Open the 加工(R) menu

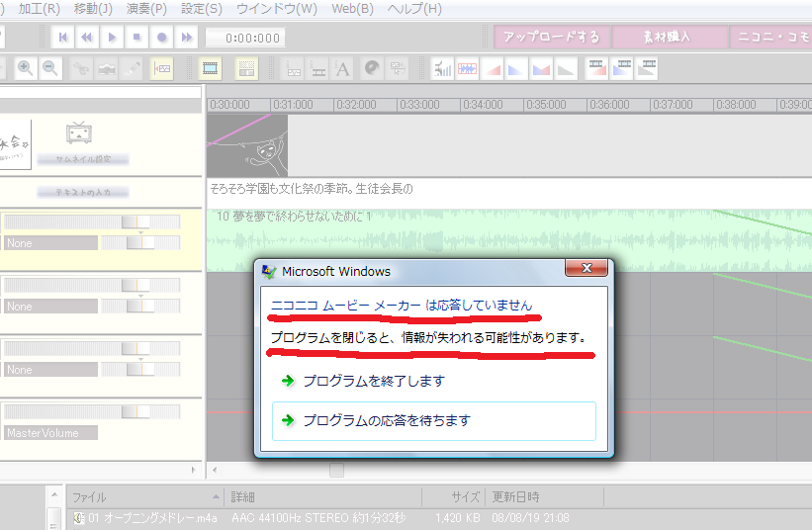(40, 9)
